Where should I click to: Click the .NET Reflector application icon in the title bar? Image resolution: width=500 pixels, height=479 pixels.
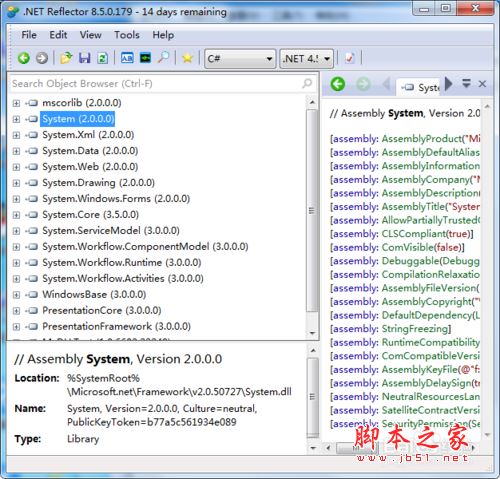pyautogui.click(x=13, y=12)
